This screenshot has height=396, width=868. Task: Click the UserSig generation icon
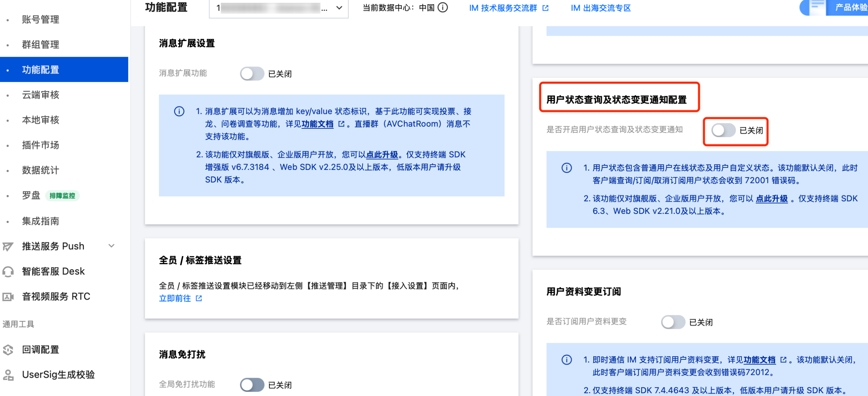8,375
